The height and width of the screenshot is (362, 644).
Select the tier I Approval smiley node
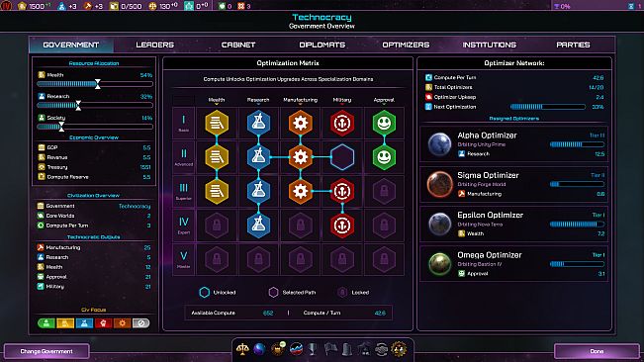[x=384, y=123]
